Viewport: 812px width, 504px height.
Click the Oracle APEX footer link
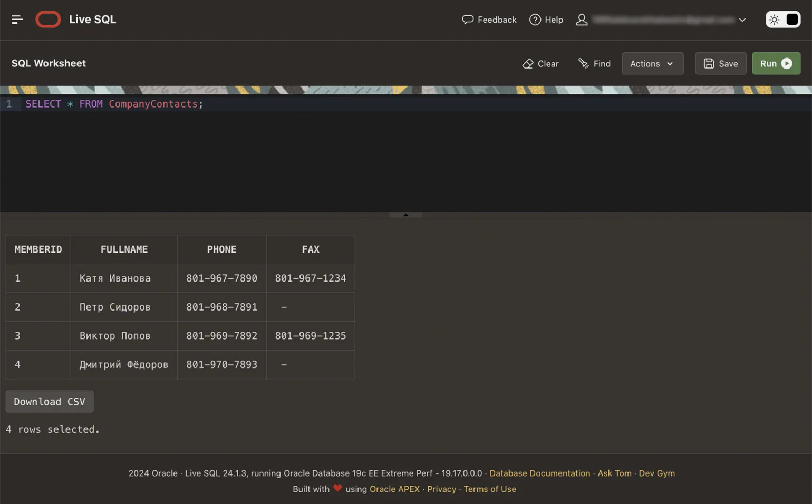tap(394, 489)
